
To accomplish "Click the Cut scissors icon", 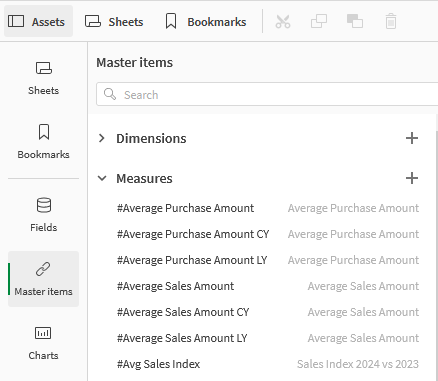I will click(x=283, y=22).
